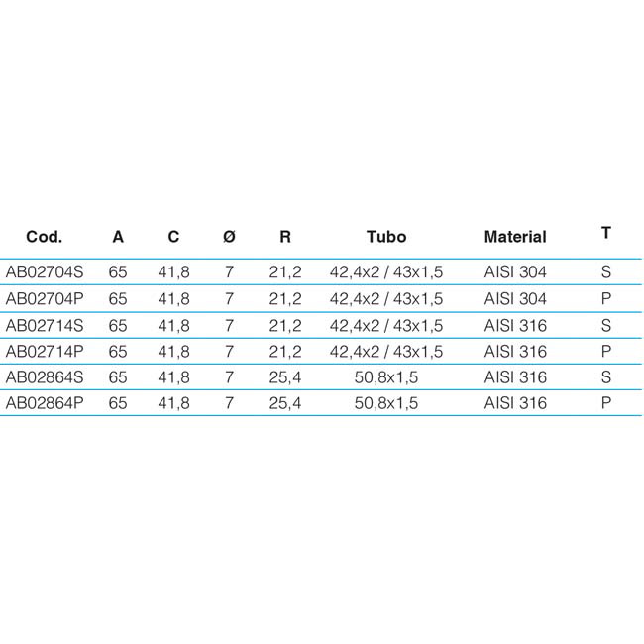Click the T value P in AB02864P row

(x=605, y=403)
